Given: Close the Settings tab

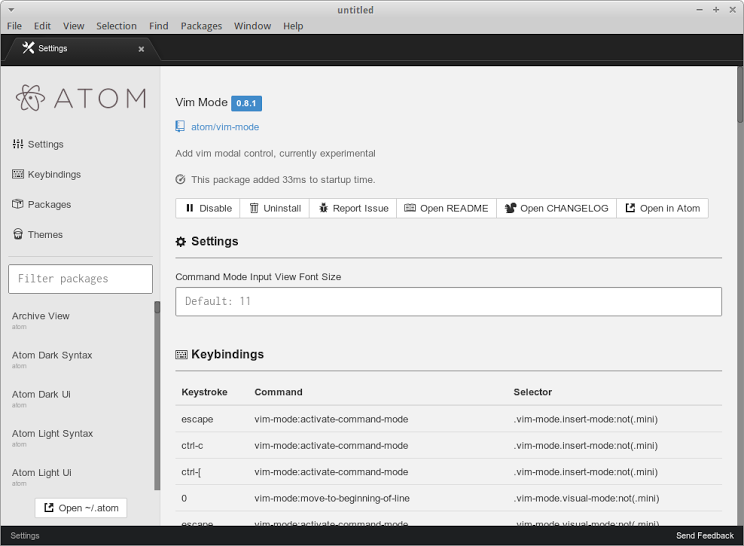Looking at the screenshot, I should click(x=141, y=49).
